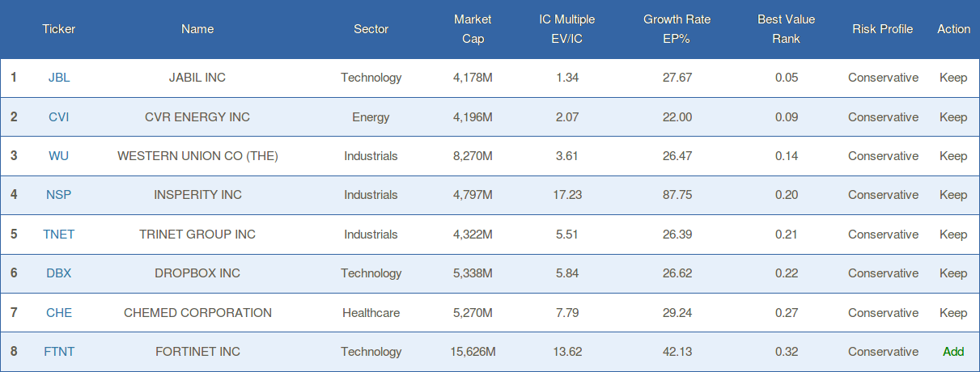
Task: Click the 13.62 IC multiple value
Action: [567, 352]
